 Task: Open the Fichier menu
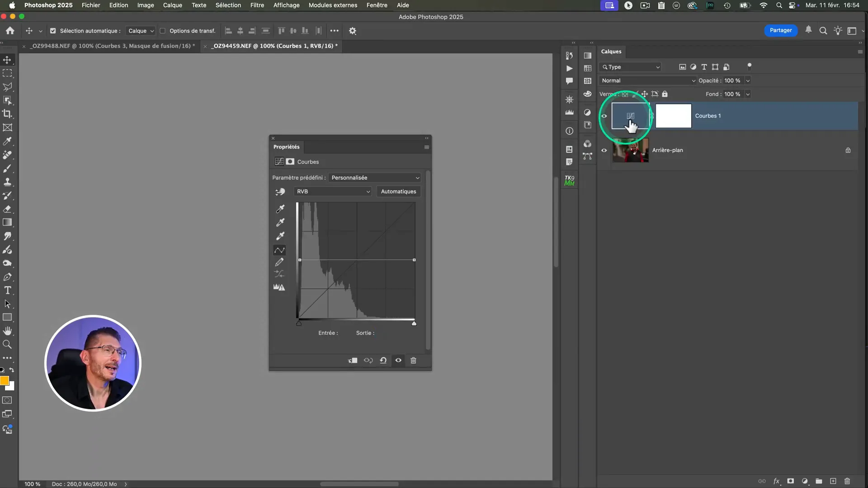[91, 5]
